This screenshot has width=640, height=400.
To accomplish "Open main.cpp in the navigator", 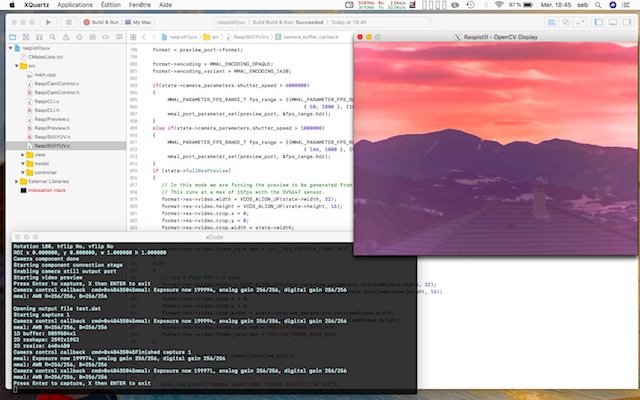I will click(x=45, y=75).
